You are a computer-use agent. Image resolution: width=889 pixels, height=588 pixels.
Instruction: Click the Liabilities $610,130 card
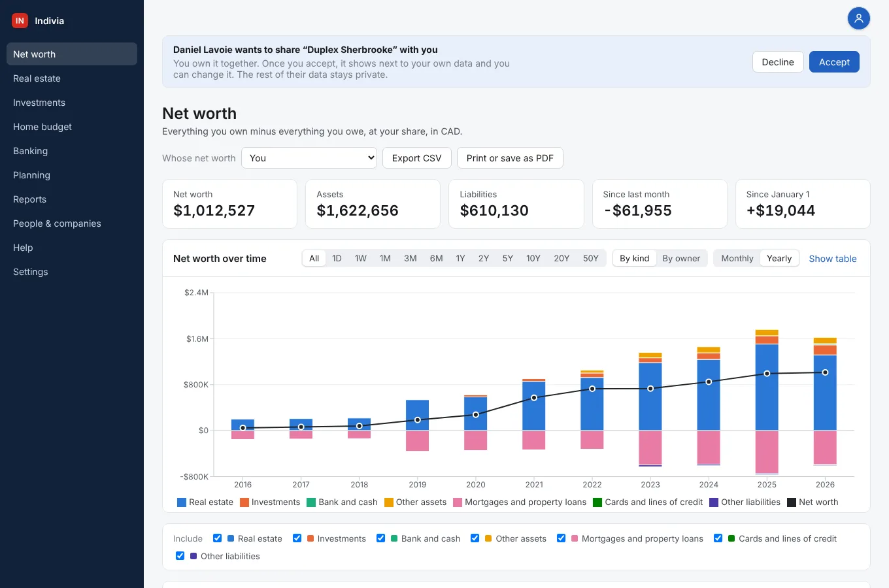click(x=516, y=204)
